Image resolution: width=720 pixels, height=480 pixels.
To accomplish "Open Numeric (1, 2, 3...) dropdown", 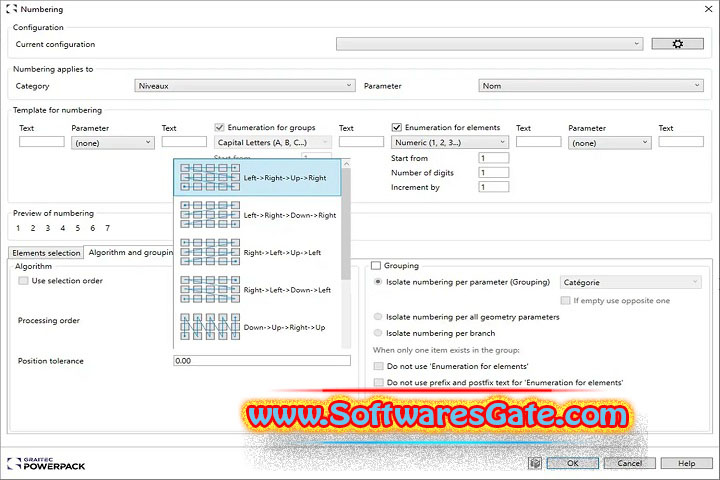I will 450,142.
